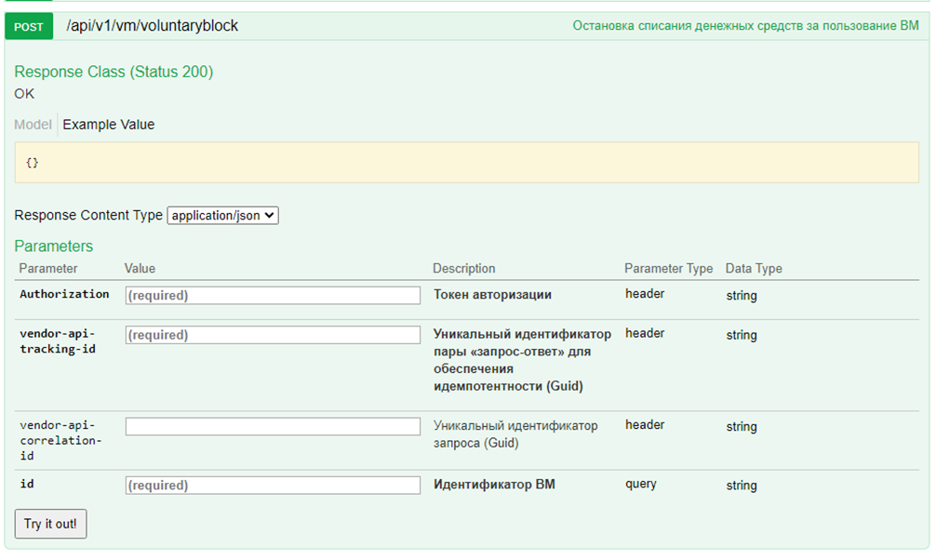Click the OK response status text
The image size is (936, 560).
24,94
